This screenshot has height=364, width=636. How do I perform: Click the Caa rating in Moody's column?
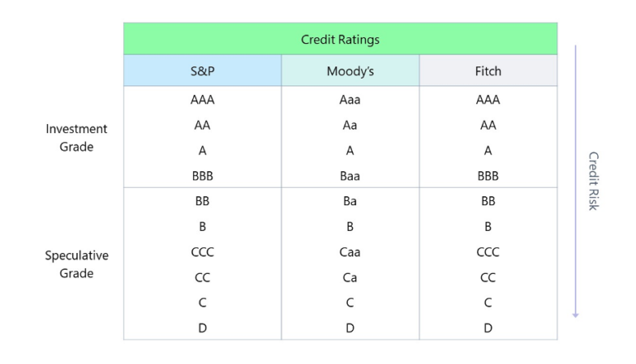[x=350, y=252]
